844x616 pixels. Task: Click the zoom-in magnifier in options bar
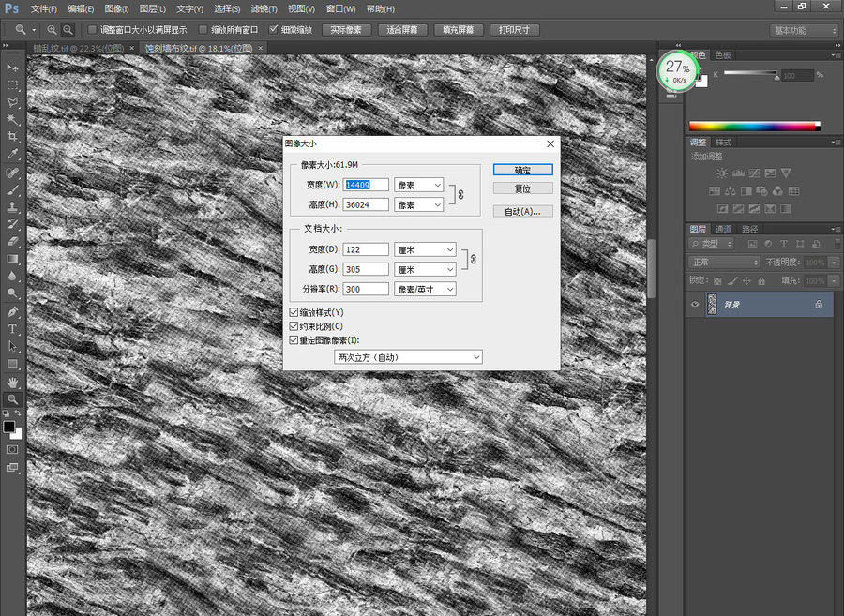[52, 30]
